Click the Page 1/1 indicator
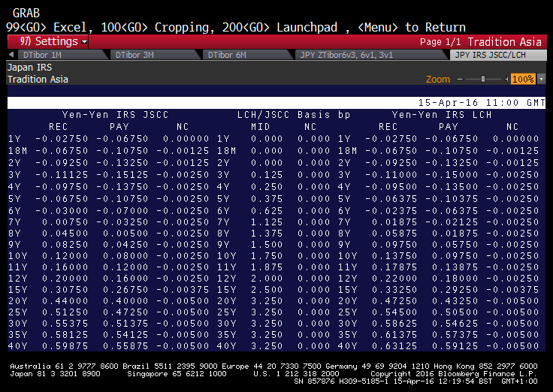Screen dimensions: 553x392 tap(440, 42)
